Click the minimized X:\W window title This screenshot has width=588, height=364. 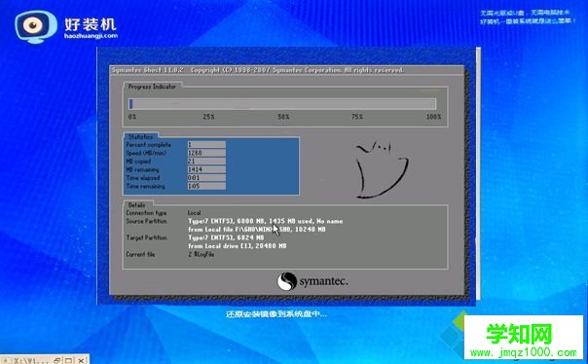click(x=31, y=361)
